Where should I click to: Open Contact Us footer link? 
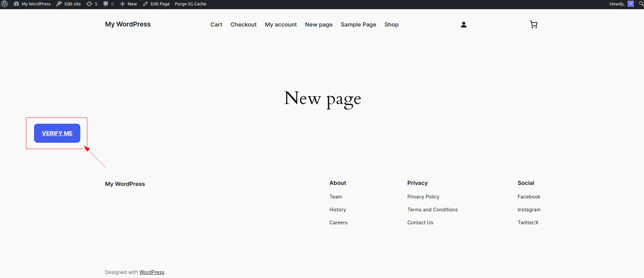coord(420,223)
